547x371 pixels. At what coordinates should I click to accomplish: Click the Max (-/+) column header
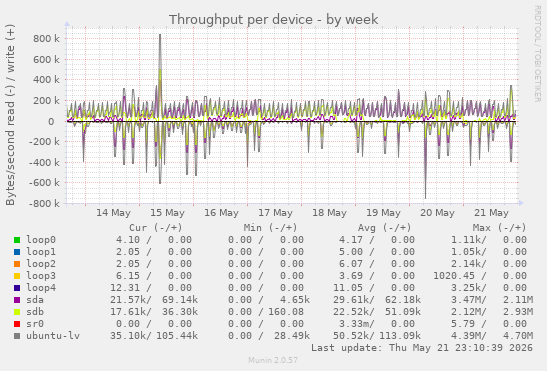tap(499, 228)
